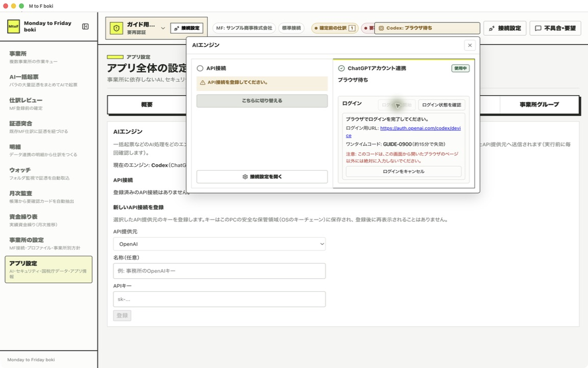Click the speech bubble icon on 不具合・要望

point(538,29)
